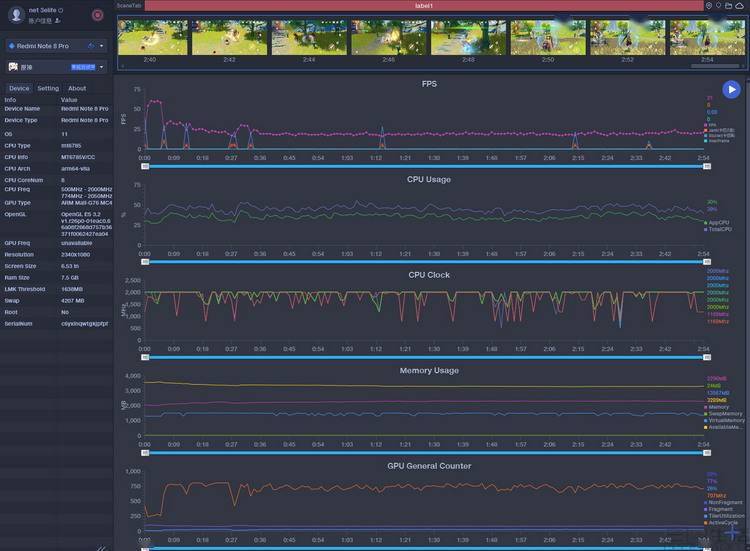The image size is (750, 551).
Task: Switch to the Setting tab
Action: click(x=48, y=88)
